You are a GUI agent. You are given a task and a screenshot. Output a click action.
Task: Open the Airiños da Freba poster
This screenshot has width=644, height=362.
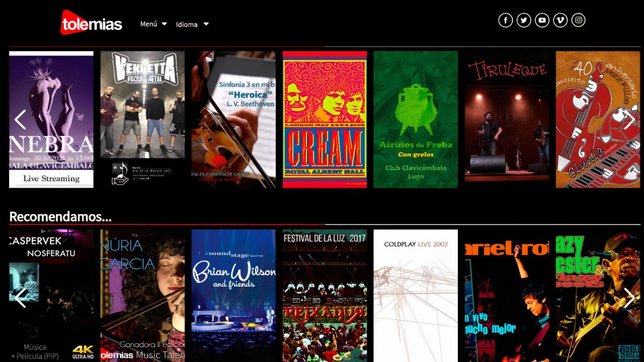click(x=416, y=120)
